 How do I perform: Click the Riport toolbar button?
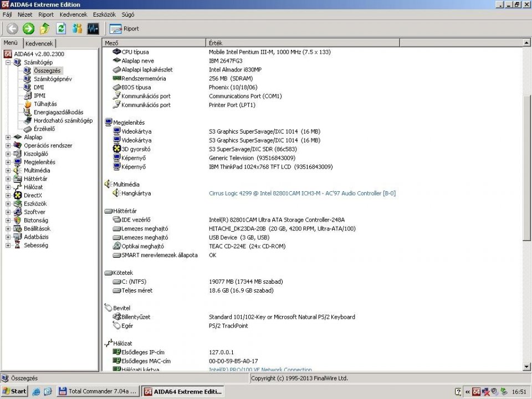(124, 29)
